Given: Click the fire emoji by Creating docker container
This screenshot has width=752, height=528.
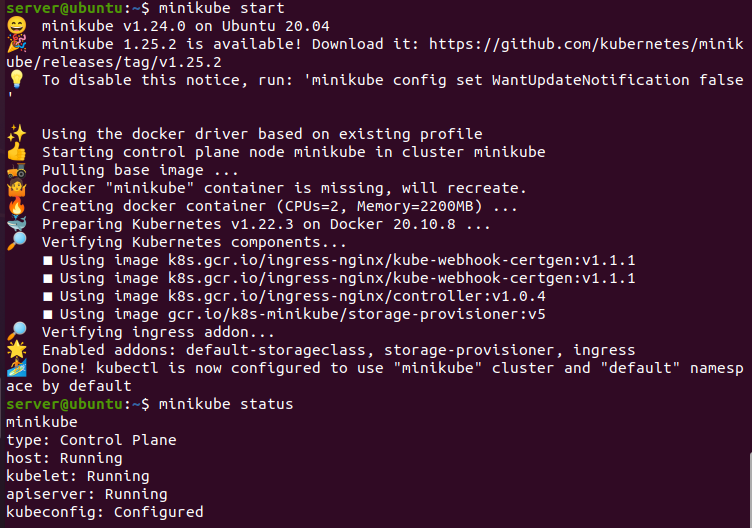Looking at the screenshot, I should point(16,206).
